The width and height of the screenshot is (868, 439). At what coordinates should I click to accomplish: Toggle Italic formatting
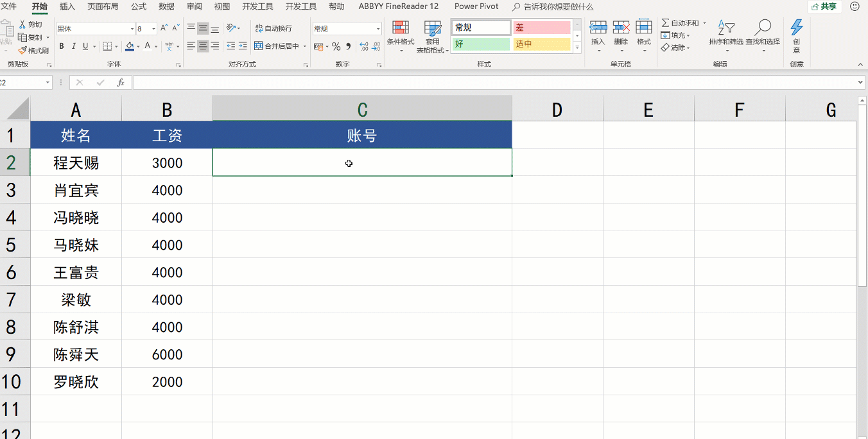[74, 46]
